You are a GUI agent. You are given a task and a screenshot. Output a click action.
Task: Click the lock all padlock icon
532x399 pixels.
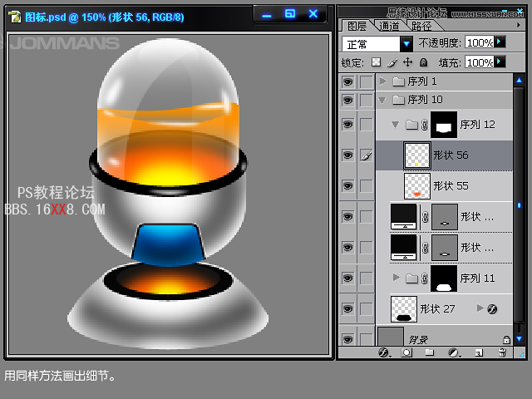point(423,62)
